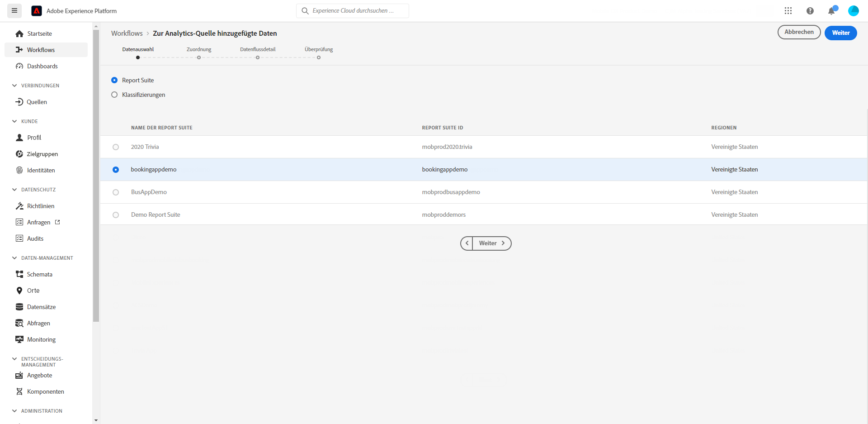Click the Dashboards sidebar label
The height and width of the screenshot is (424, 868).
click(x=42, y=66)
